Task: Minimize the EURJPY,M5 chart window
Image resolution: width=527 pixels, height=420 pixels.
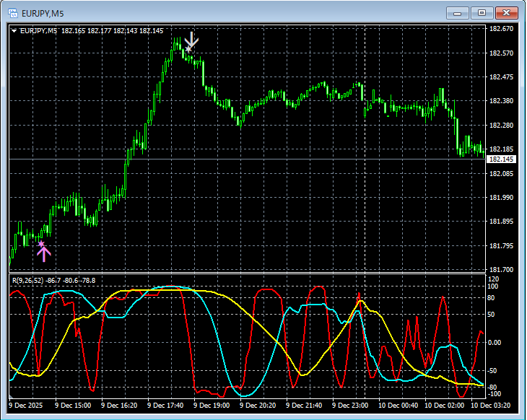Action: click(458, 13)
